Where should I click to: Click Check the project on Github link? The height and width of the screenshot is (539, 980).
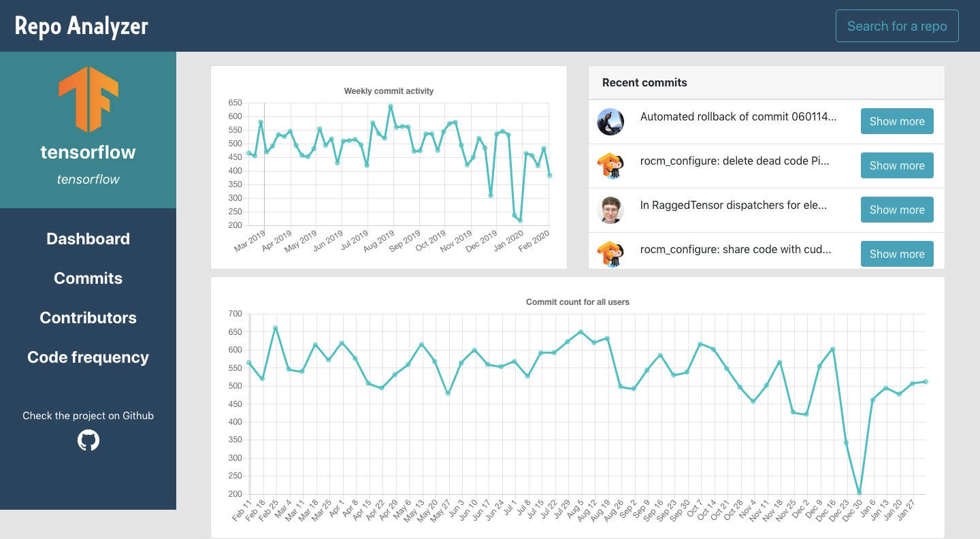click(88, 415)
